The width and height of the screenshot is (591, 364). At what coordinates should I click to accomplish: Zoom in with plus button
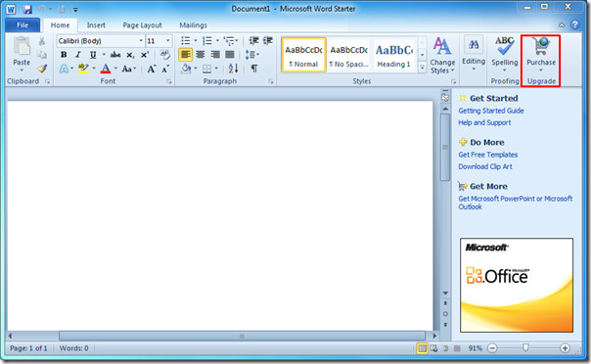565,348
